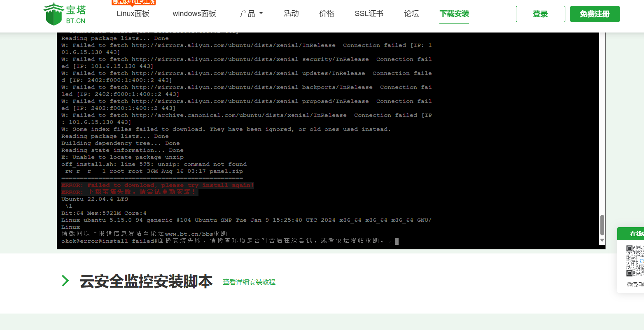
Task: Visit the 论坛 forum link
Action: (x=411, y=14)
